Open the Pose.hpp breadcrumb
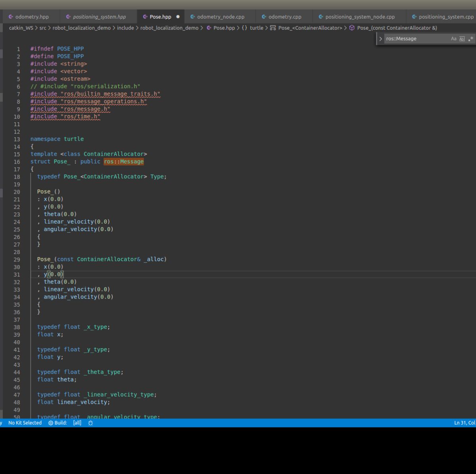This screenshot has width=476, height=474. tap(224, 28)
